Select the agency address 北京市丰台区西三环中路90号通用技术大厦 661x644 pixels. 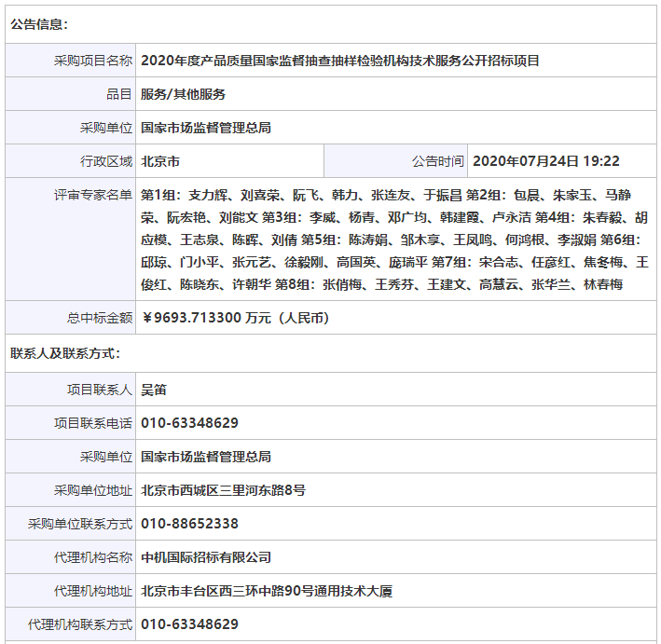(x=267, y=591)
